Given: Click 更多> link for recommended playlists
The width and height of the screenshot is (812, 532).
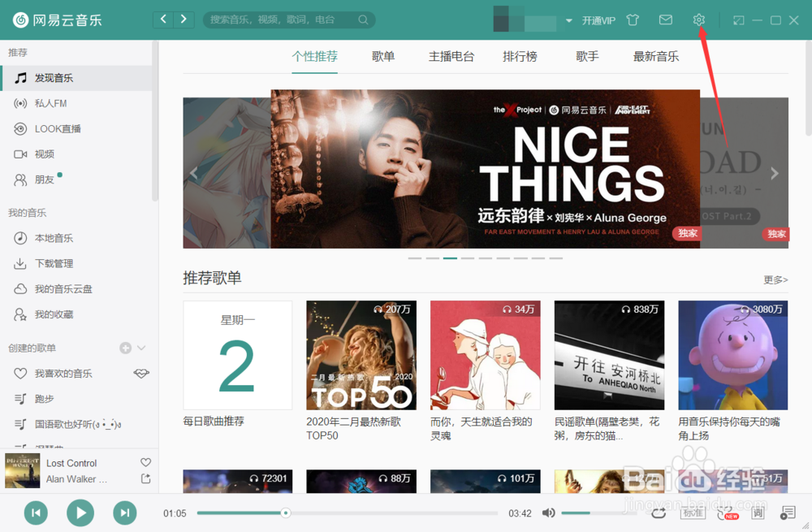Looking at the screenshot, I should point(775,279).
